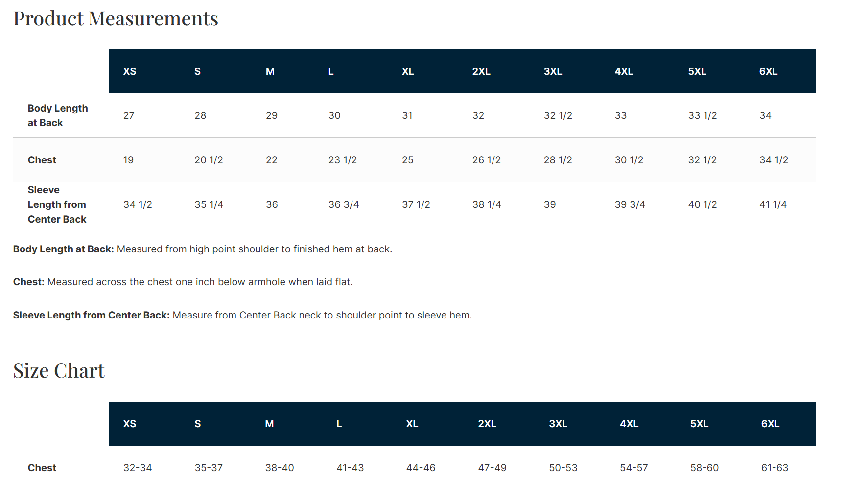Click the Size Chart heading
Image resolution: width=868 pixels, height=499 pixels.
pyautogui.click(x=59, y=371)
